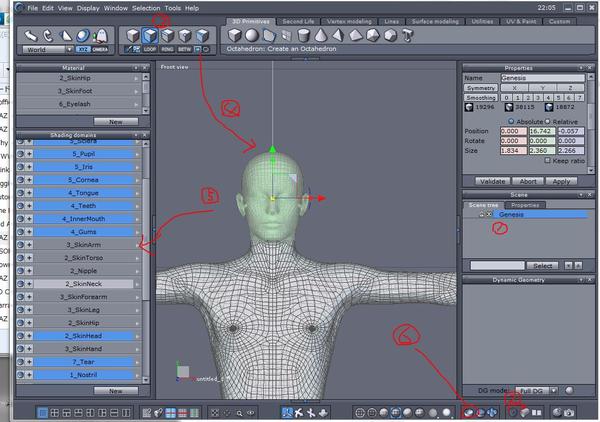Expand the 4_Tongue shading domain arrow

[x=137, y=193]
